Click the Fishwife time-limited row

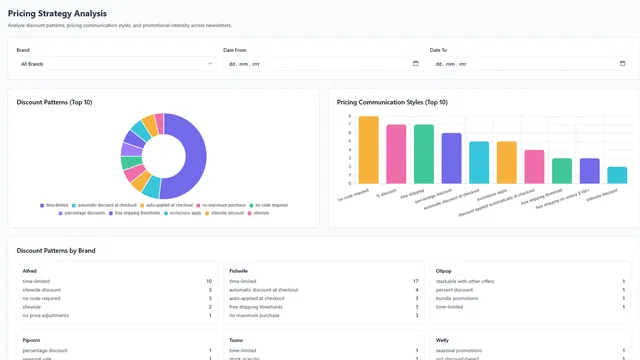[324, 281]
